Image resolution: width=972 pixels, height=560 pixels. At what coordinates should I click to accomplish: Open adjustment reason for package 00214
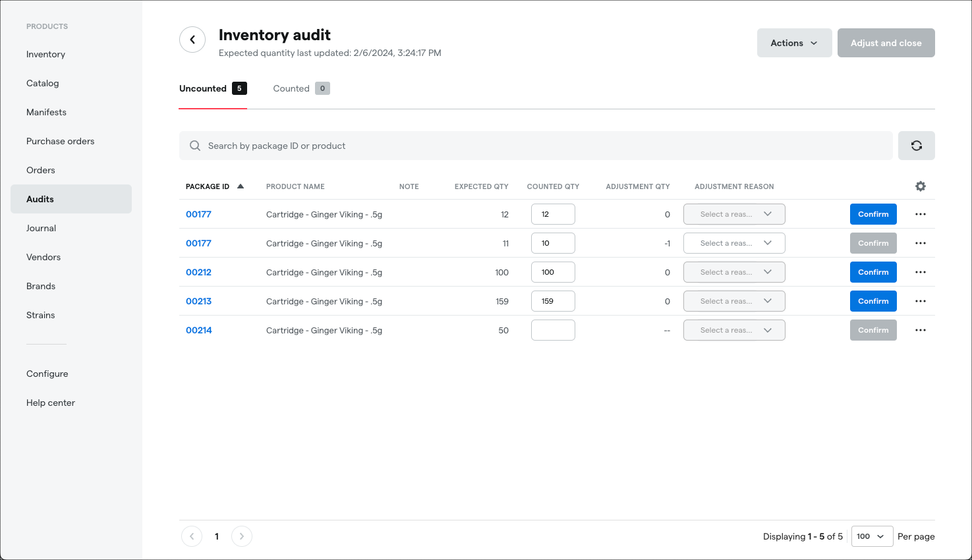(x=734, y=330)
